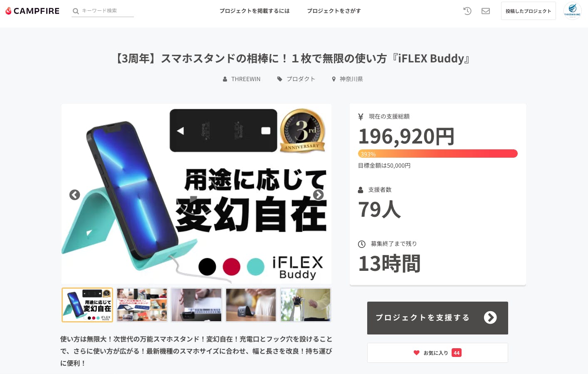Select the fifth yellow-shirt person thumbnail

(305, 305)
